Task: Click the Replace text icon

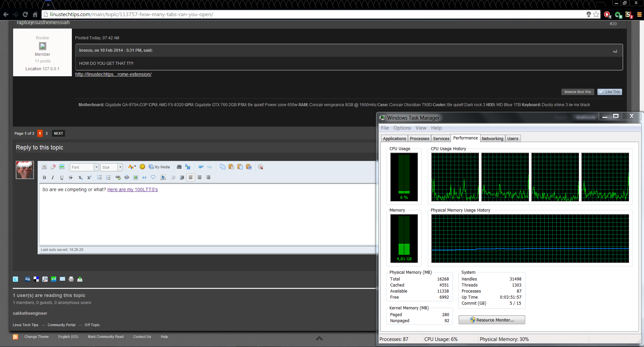Action: [x=188, y=167]
